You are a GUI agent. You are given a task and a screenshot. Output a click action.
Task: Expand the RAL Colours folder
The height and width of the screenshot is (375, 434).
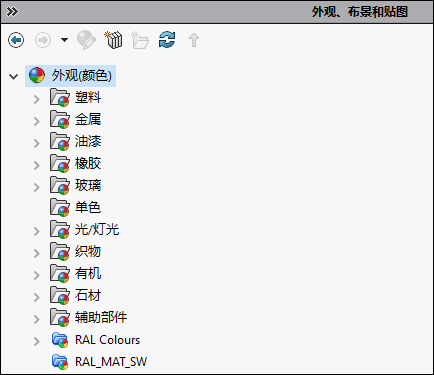[x=37, y=341]
